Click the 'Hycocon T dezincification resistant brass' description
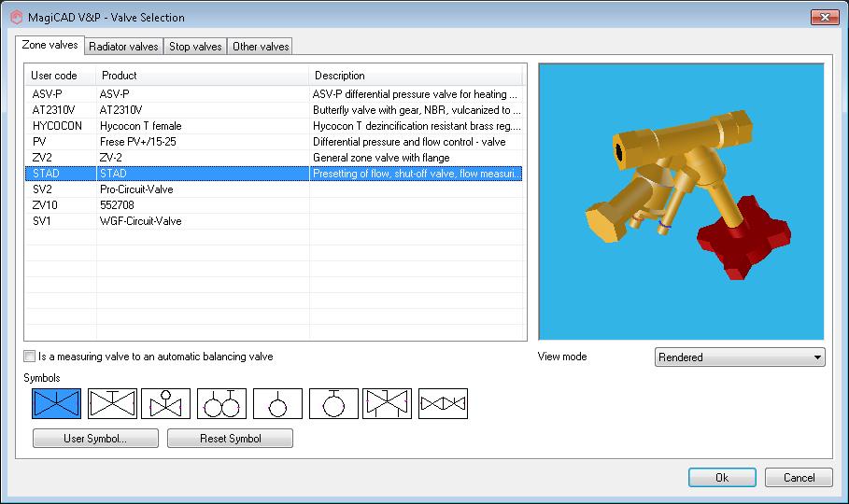The image size is (849, 504). coord(417,126)
